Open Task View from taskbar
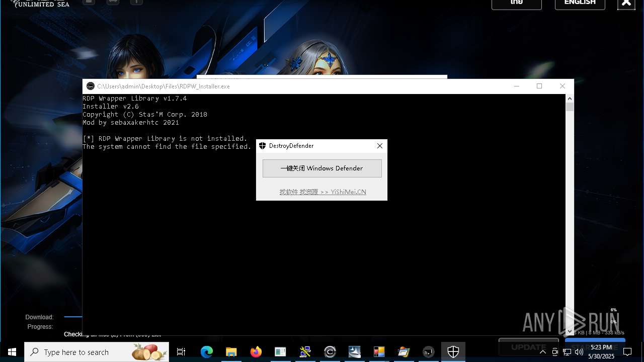Viewport: 644px width, 362px height. (x=181, y=352)
